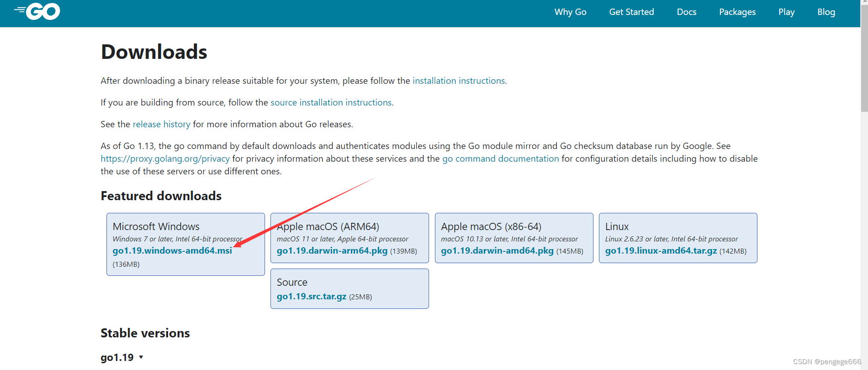Open the Get Started page

(632, 12)
